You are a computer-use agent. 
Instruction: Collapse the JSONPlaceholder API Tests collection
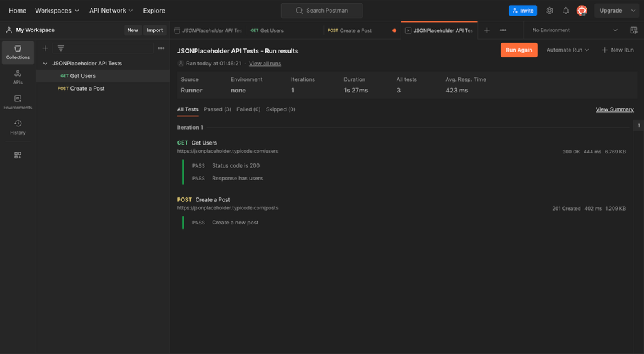pos(45,64)
